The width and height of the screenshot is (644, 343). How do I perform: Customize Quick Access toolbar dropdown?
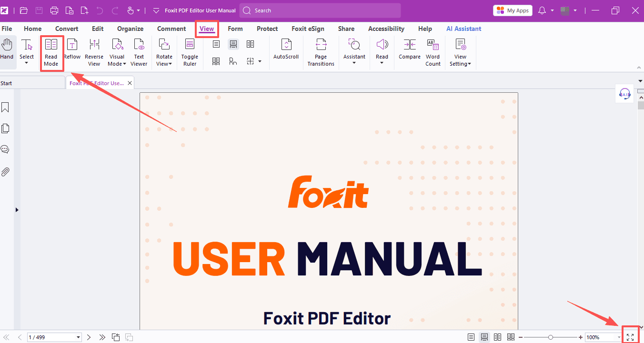tap(156, 10)
